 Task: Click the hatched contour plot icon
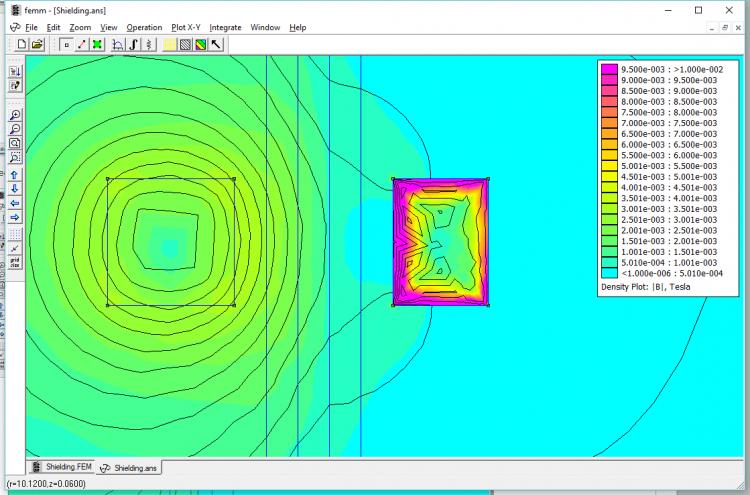point(185,44)
